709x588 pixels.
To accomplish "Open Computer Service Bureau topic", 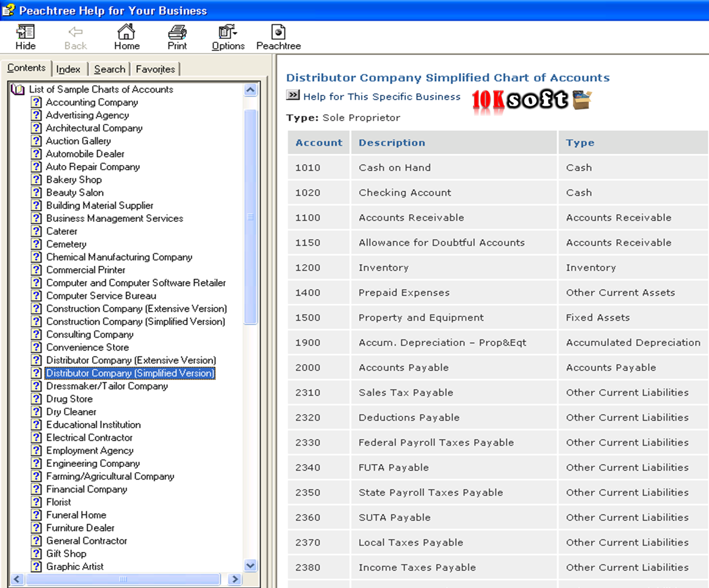I will [101, 295].
